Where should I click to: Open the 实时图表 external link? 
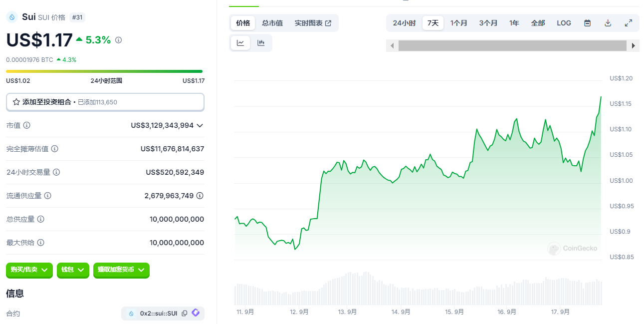click(313, 23)
